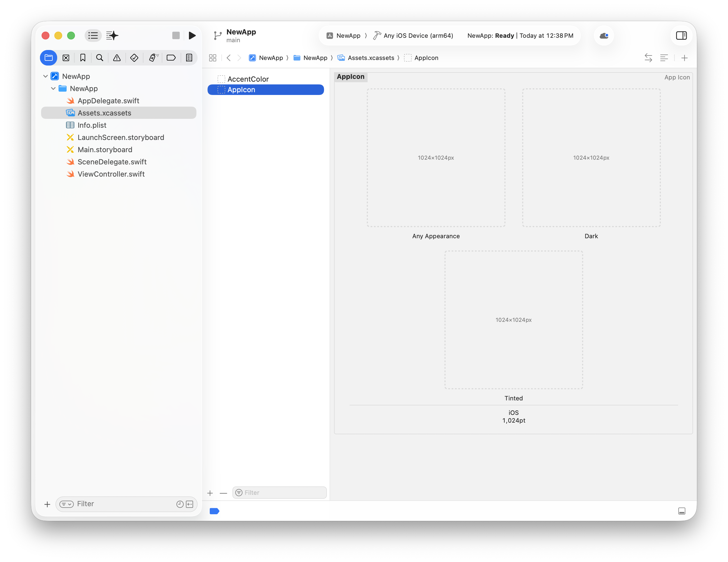Open the Find navigator tab

100,58
